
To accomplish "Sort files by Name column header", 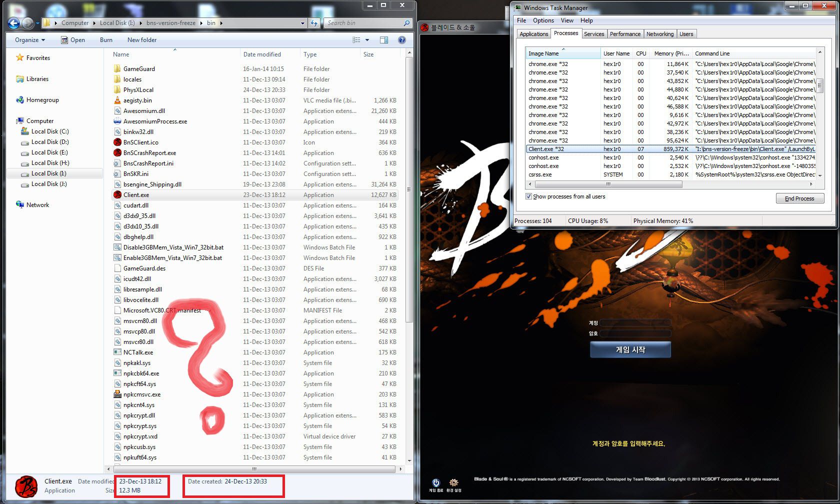I will [x=174, y=54].
